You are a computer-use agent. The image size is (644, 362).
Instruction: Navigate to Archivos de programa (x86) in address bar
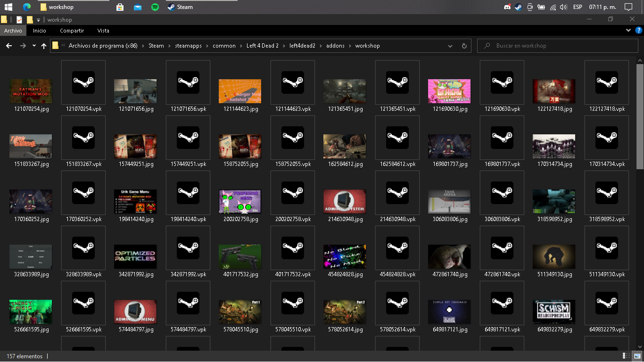103,46
